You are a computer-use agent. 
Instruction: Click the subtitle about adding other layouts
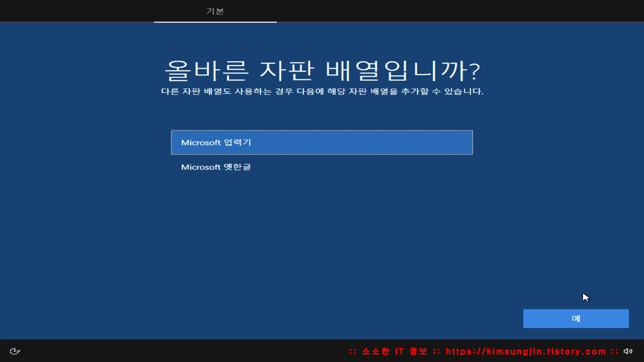click(322, 92)
